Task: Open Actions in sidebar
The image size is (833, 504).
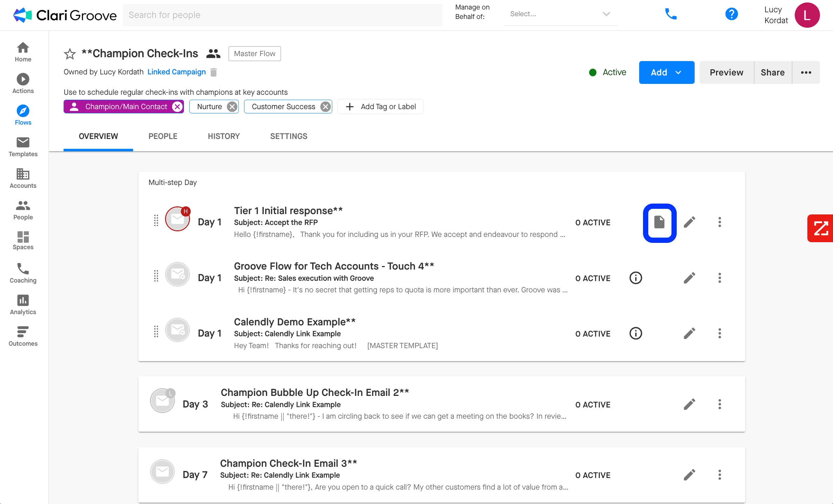Action: 23,84
